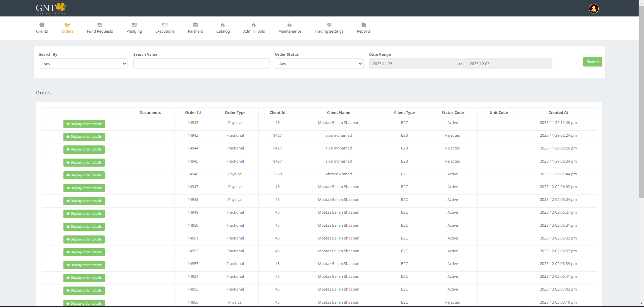Click the GNT logo in header
Viewport: 644px width, 307px height.
[51, 8]
